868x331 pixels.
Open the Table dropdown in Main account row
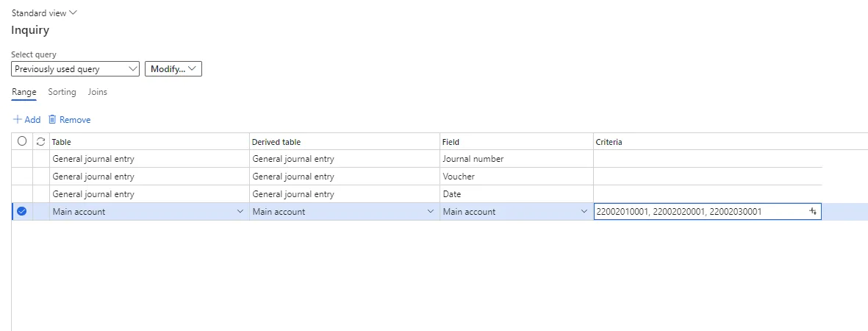pyautogui.click(x=240, y=211)
